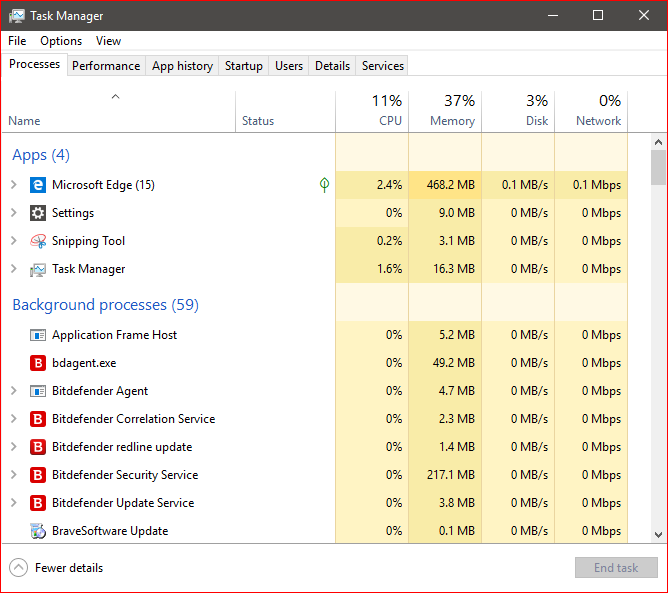Switch to the Performance tab
Image resolution: width=668 pixels, height=593 pixels.
coord(106,66)
